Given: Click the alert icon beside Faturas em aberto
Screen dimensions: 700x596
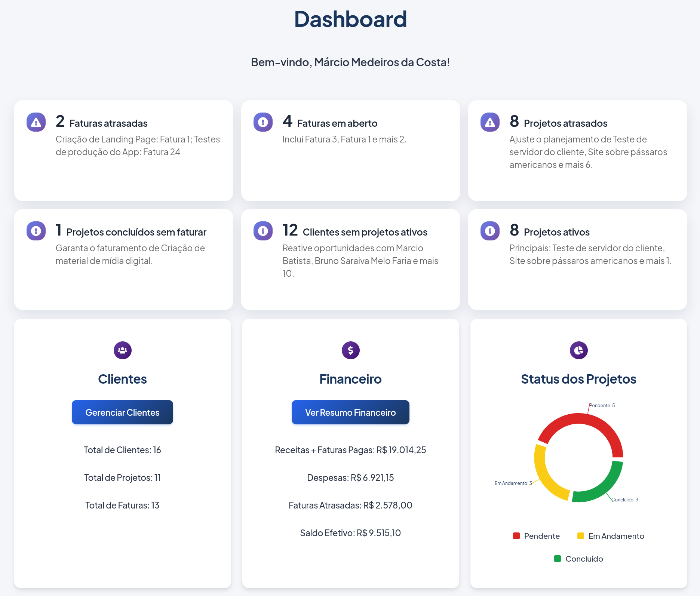Looking at the screenshot, I should (x=262, y=122).
